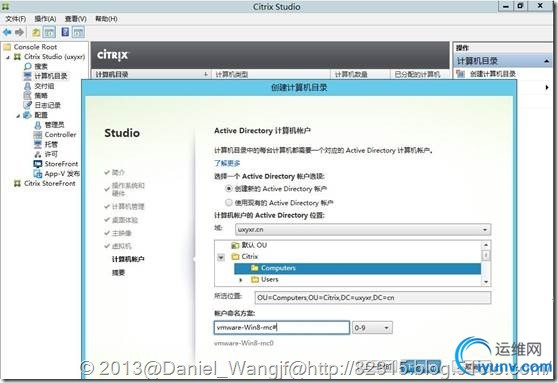Image resolution: width=558 pixels, height=383 pixels.
Task: Open the 搜索 search icon in tree
Action: tap(27, 66)
